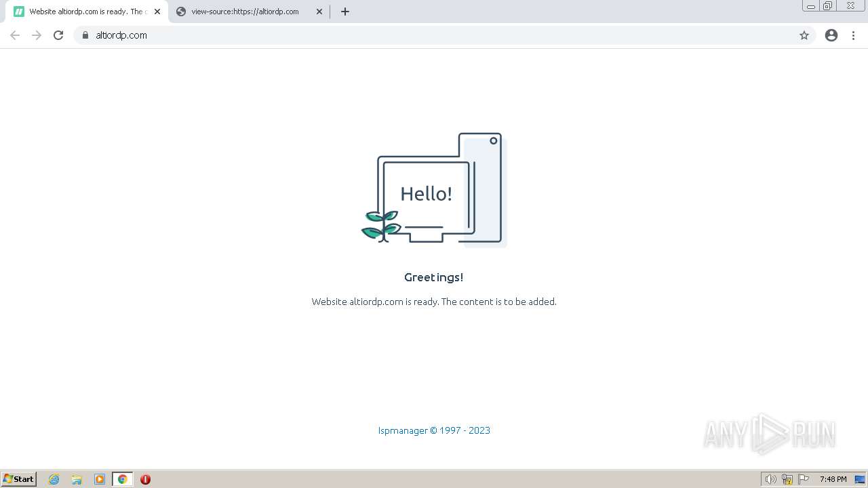Open the Windows Start menu
868x488 pixels.
click(19, 479)
